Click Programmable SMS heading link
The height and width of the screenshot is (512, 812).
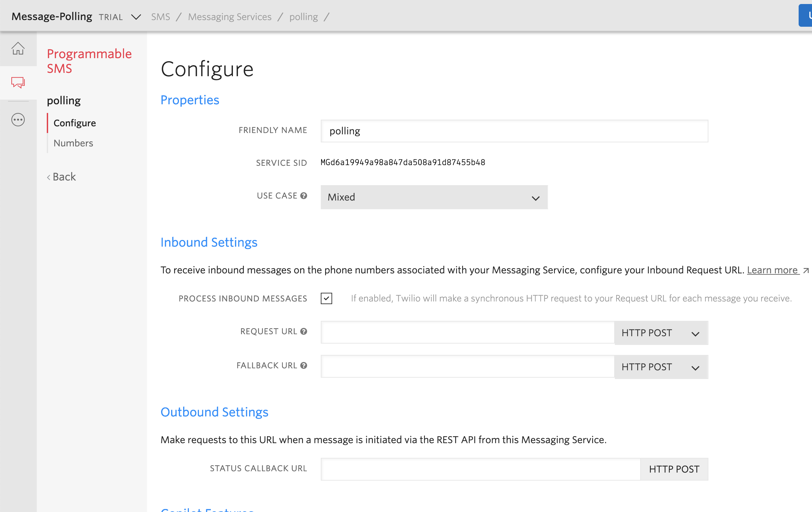coord(89,61)
